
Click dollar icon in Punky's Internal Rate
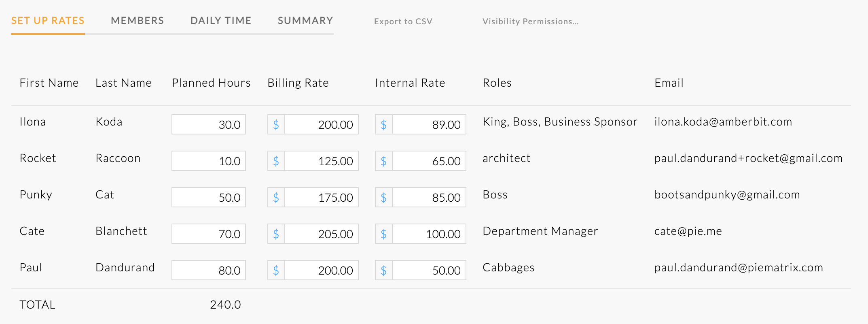pos(384,197)
